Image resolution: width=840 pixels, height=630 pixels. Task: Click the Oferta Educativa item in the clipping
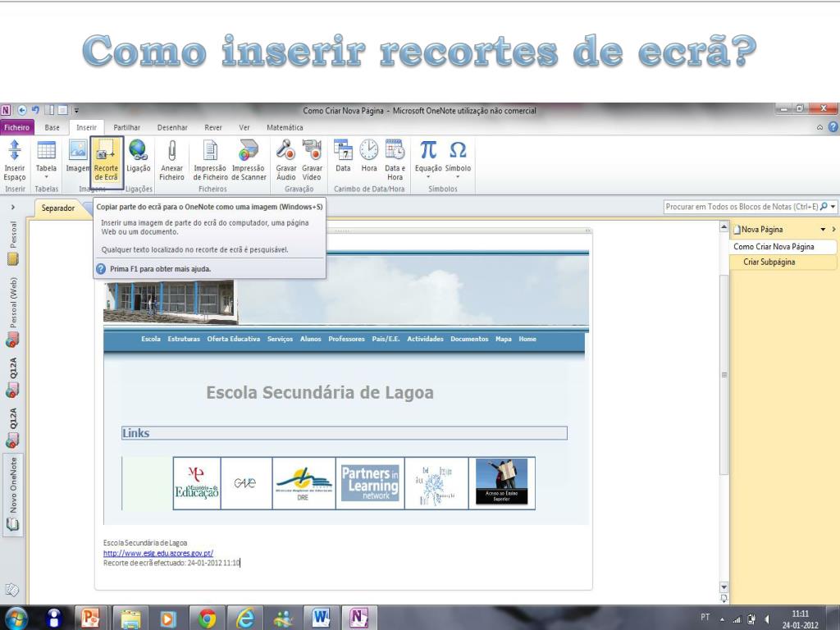coord(234,339)
